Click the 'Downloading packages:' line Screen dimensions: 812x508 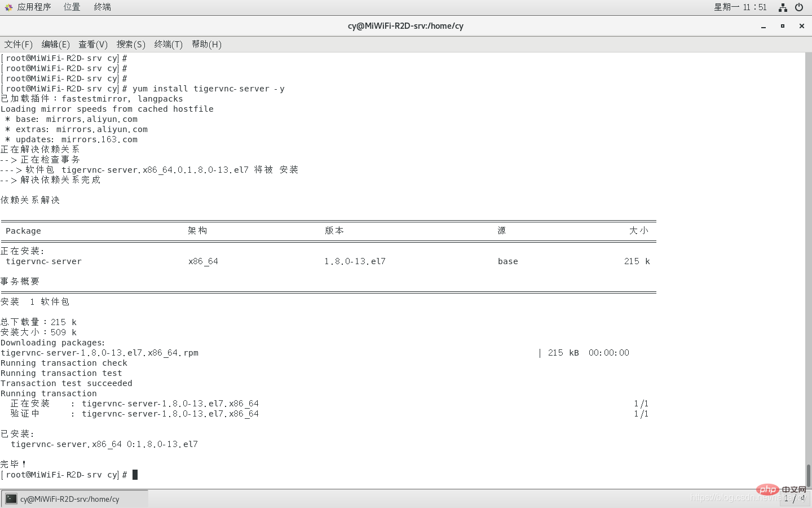click(53, 343)
